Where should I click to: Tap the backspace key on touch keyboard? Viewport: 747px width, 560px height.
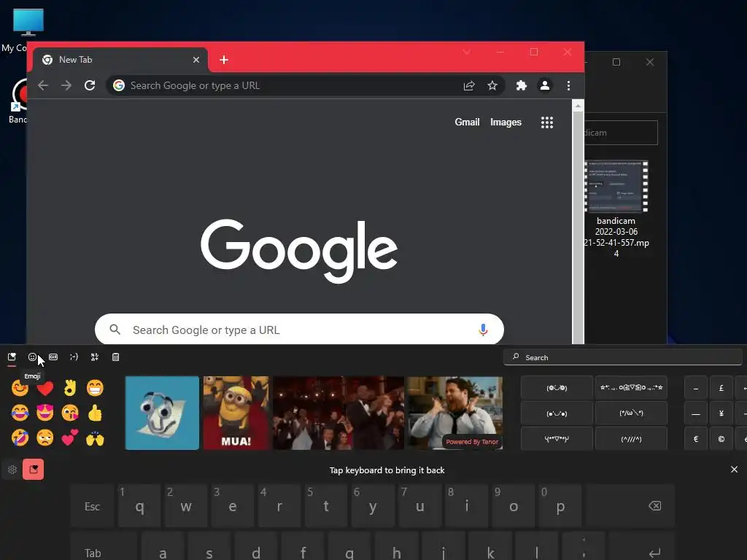coord(631,506)
